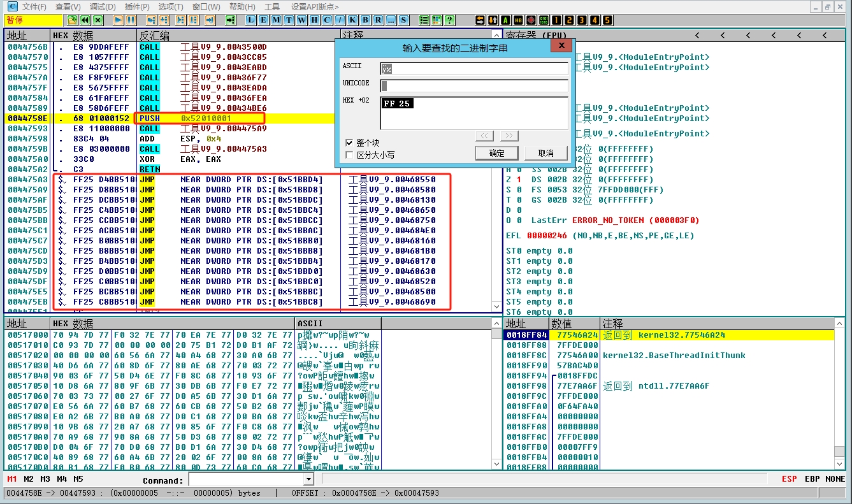
Task: Enable the 区分大小写 checkbox
Action: (349, 155)
